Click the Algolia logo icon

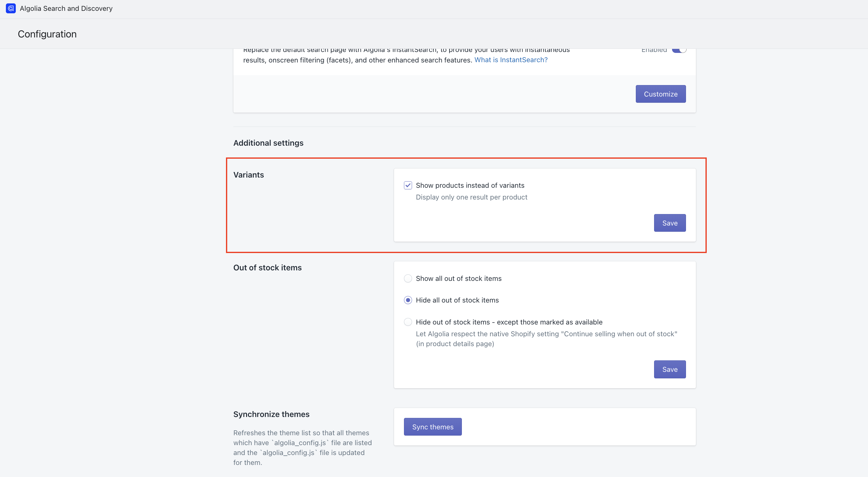click(x=11, y=8)
